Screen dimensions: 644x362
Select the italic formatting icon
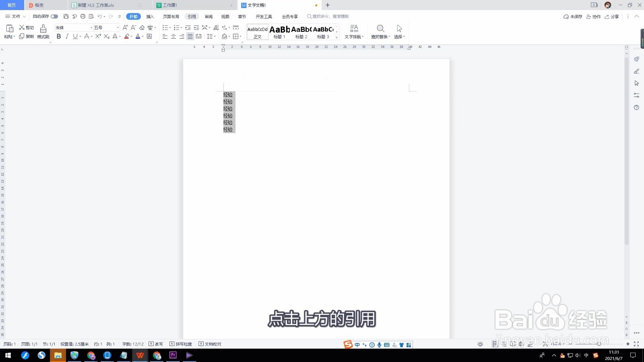point(67,37)
